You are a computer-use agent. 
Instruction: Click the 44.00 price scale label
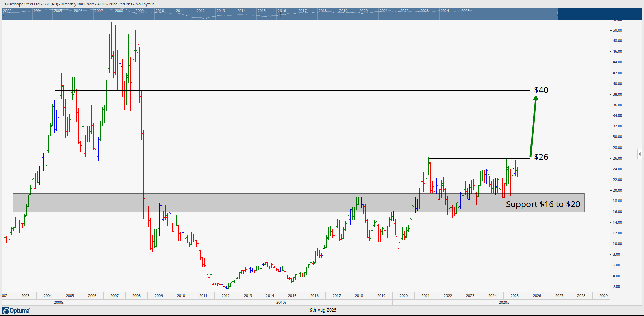pos(617,62)
